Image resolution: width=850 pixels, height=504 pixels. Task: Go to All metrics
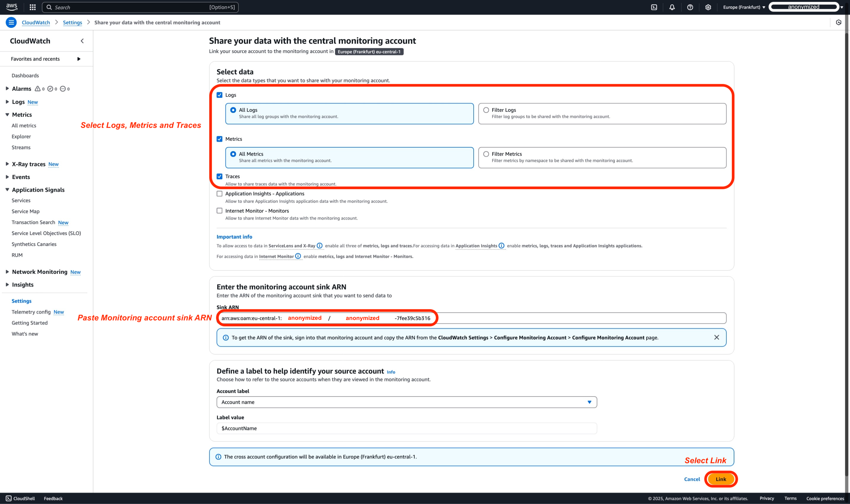pos(24,125)
